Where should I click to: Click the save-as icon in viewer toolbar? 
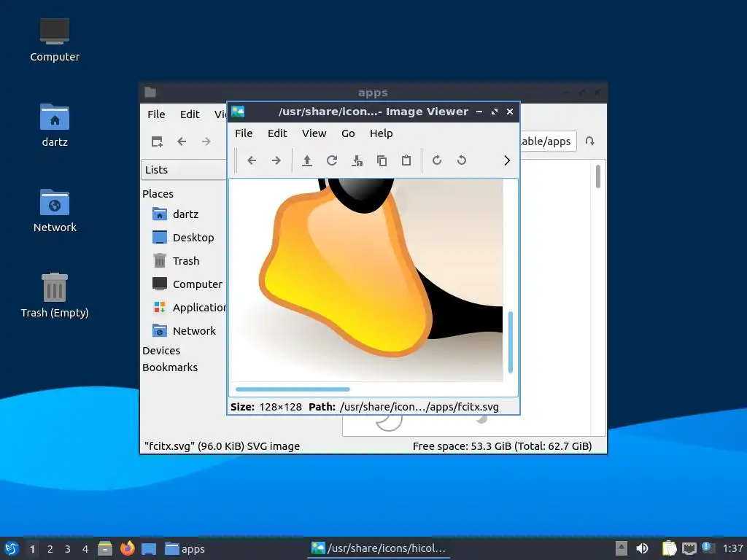click(357, 160)
